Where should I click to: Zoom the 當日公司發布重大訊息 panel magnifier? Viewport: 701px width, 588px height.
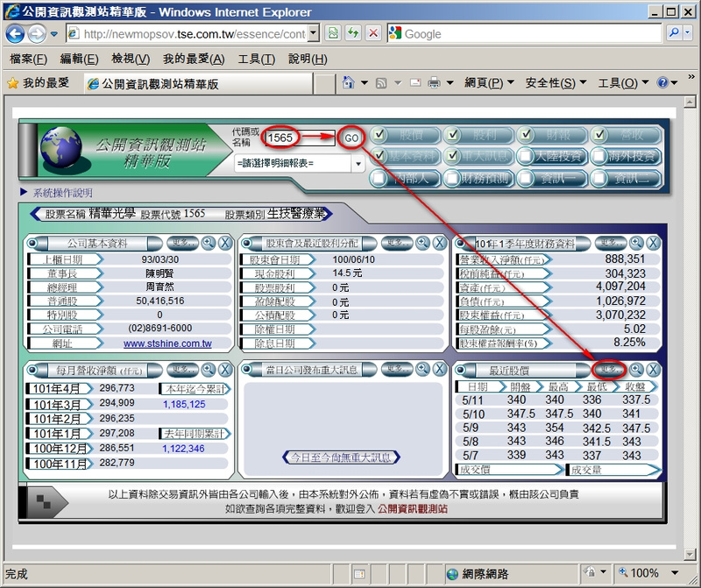pyautogui.click(x=422, y=369)
